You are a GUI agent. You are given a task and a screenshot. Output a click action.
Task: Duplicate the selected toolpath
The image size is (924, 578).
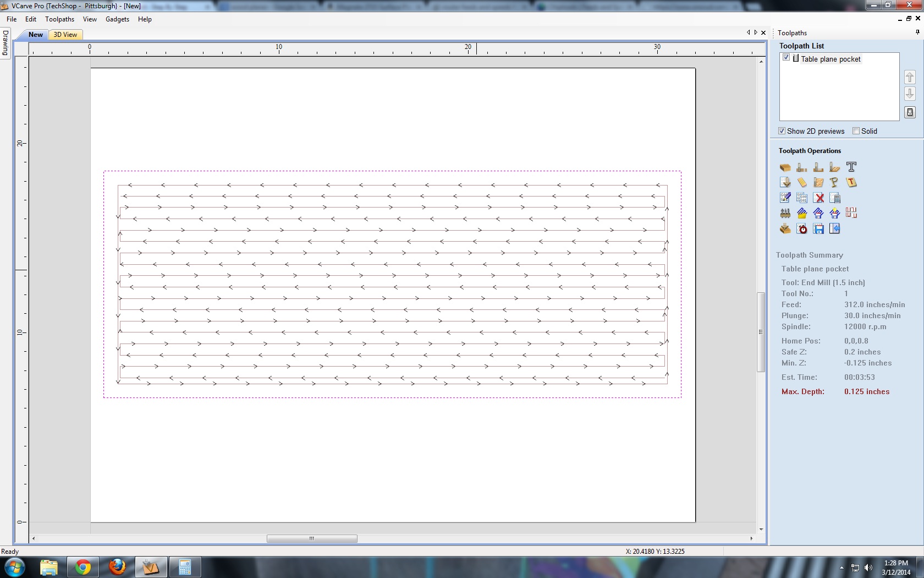coord(801,198)
